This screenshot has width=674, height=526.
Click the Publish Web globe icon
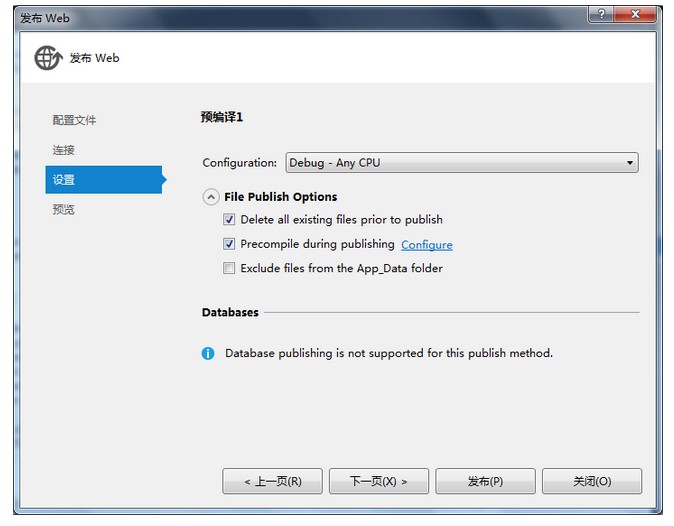pos(49,58)
